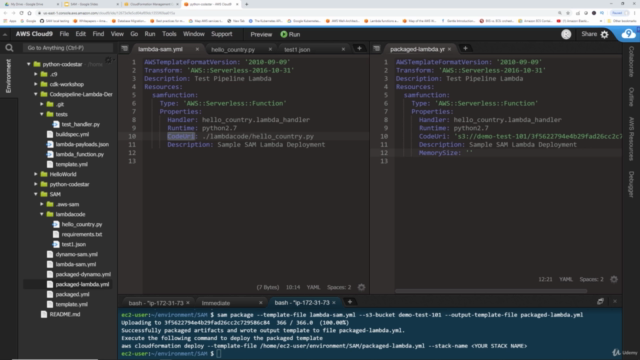Screen dimensions: 640x360
Task: Open the Debugger side panel
Action: point(631,184)
